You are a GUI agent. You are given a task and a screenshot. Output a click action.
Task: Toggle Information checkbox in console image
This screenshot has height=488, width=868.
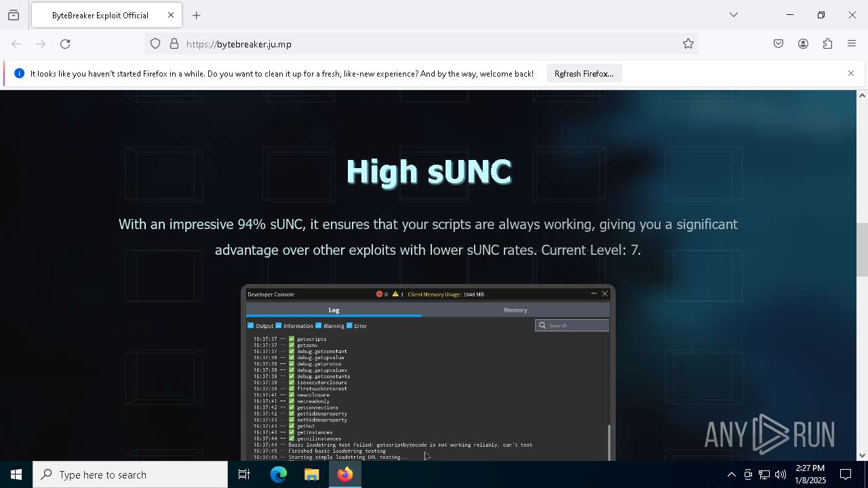(x=279, y=326)
